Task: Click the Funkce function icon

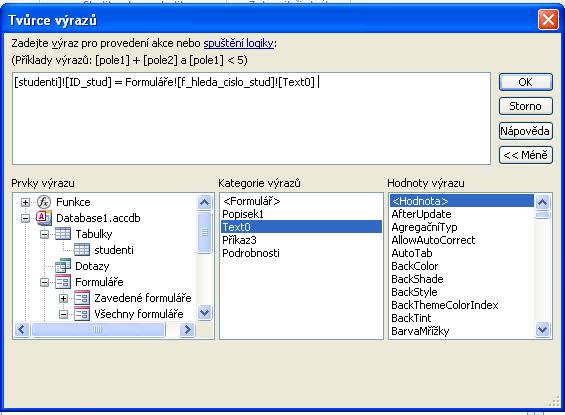Action: (44, 202)
